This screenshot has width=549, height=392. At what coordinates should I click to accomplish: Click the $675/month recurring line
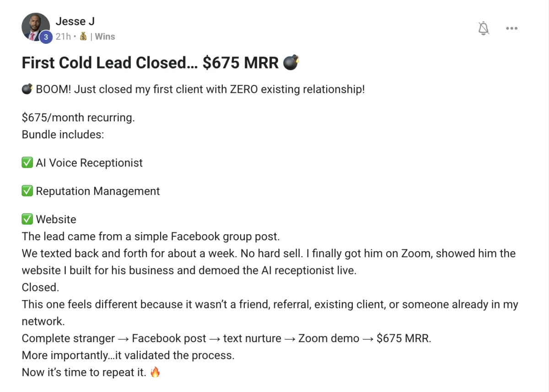78,118
